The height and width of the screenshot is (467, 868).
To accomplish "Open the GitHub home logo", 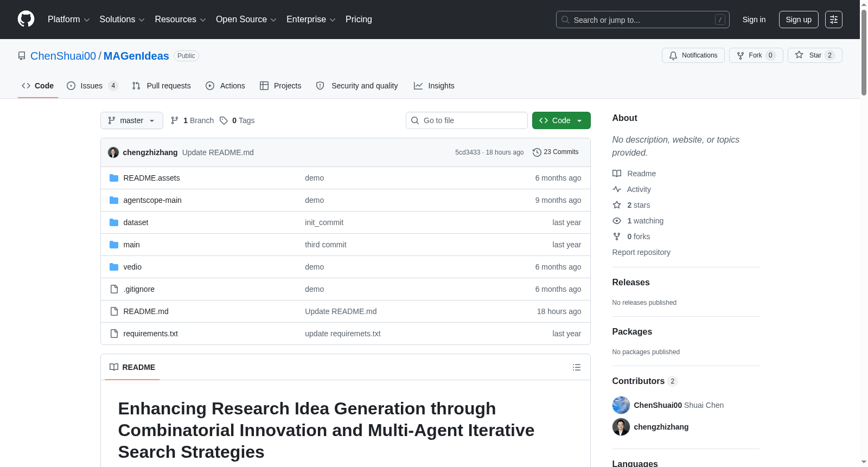I will (26, 19).
